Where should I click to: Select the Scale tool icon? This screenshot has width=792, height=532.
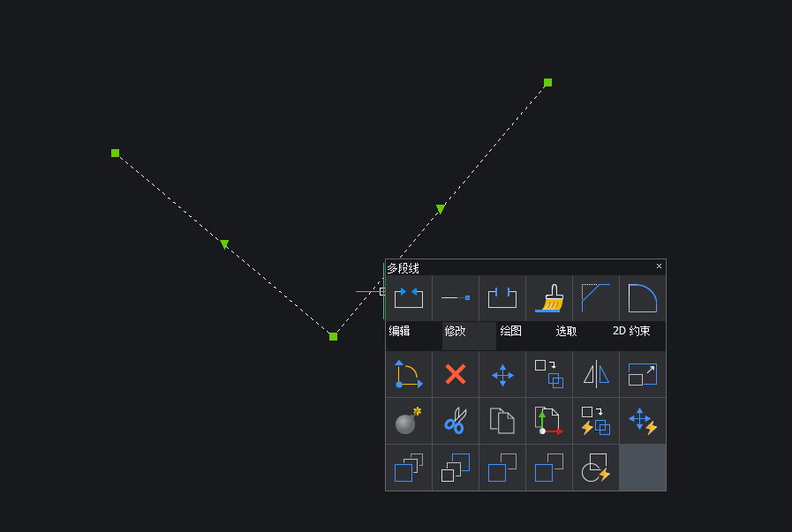[643, 374]
